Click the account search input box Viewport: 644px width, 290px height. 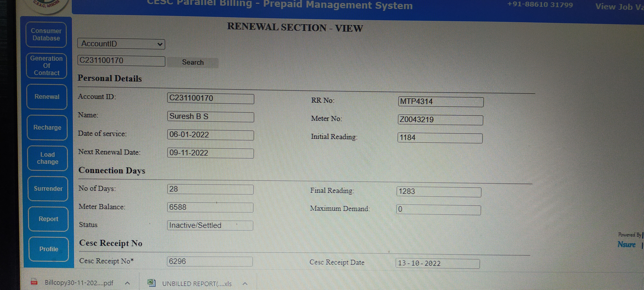(121, 61)
